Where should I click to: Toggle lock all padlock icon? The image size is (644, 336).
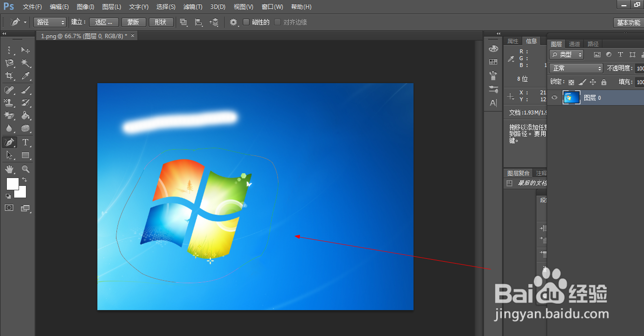point(603,82)
